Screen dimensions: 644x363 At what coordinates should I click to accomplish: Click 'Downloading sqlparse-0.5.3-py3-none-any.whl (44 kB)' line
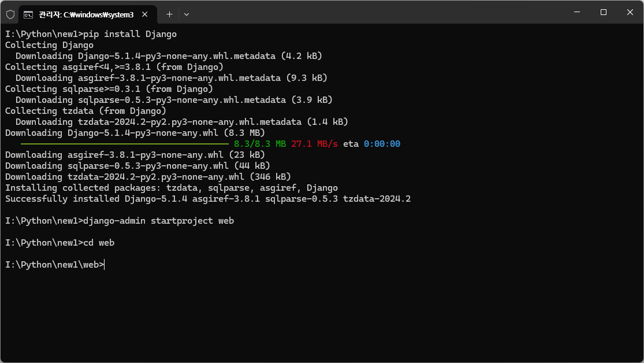(x=137, y=166)
